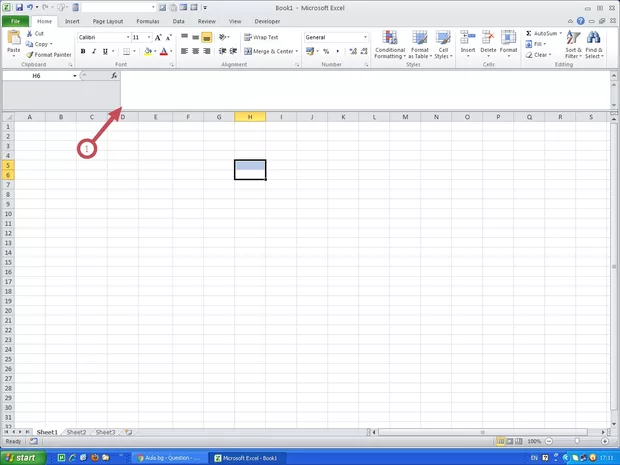Click the zoom slider handle
This screenshot has height=465, width=620.
pos(577,441)
